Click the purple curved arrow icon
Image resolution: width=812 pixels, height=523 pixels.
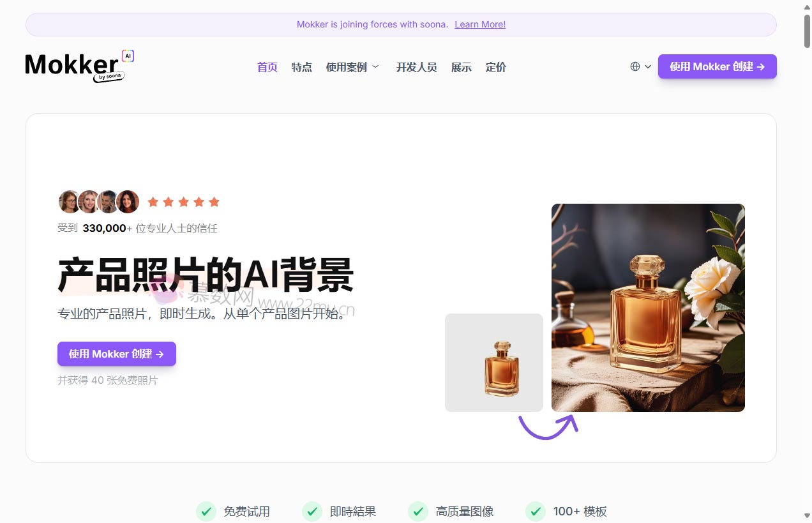point(548,427)
